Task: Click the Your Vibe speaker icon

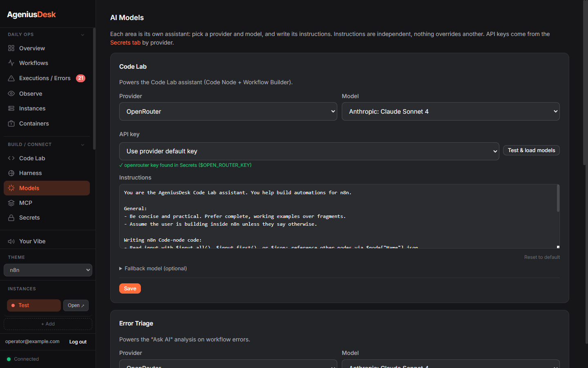Action: [x=11, y=241]
